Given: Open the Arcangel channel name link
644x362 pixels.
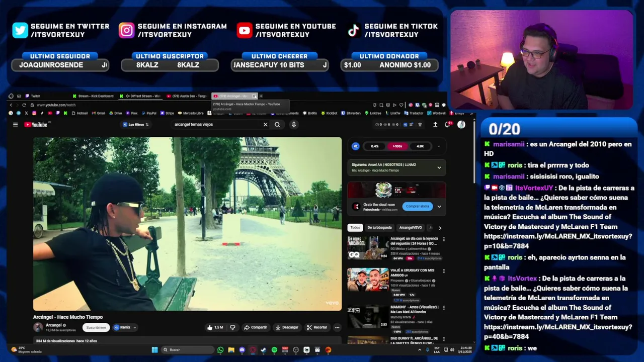Looking at the screenshot, I should tap(53, 325).
